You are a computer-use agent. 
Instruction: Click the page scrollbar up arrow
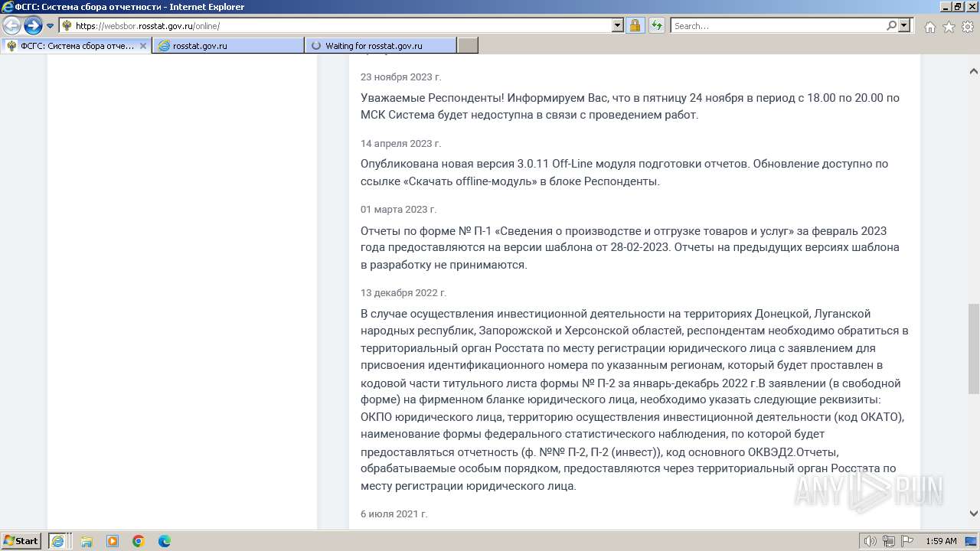(974, 71)
